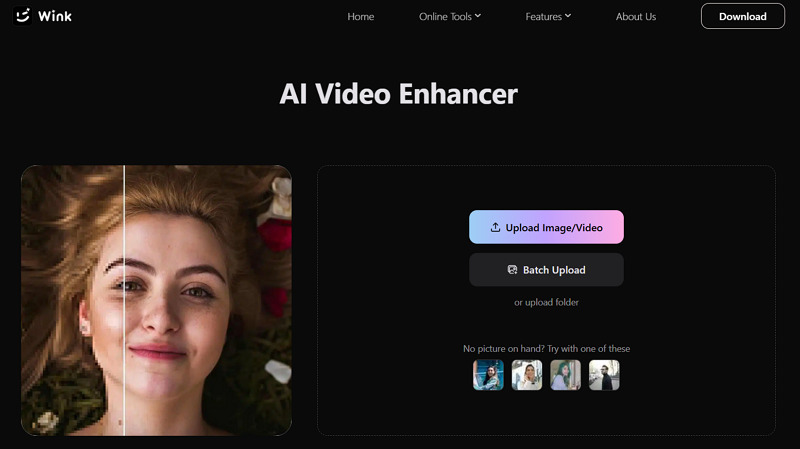Select the first sample photo with teal background
Viewport: 800px width, 449px height.
488,375
